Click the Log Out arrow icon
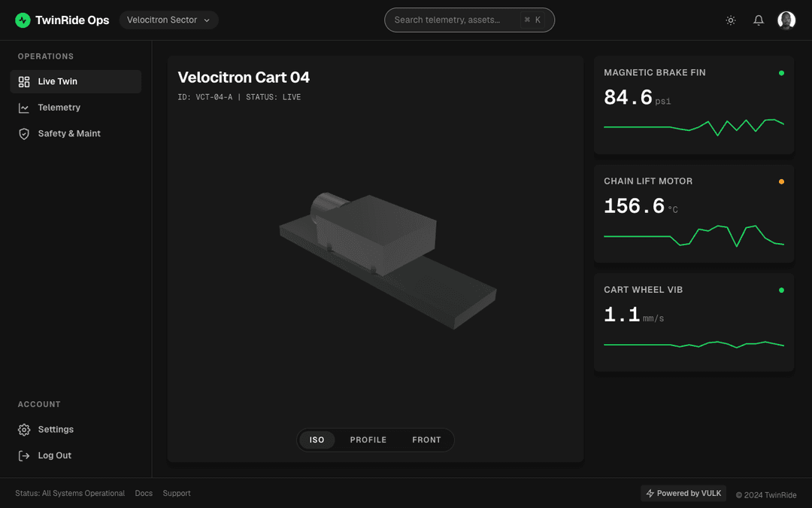 [x=24, y=455]
